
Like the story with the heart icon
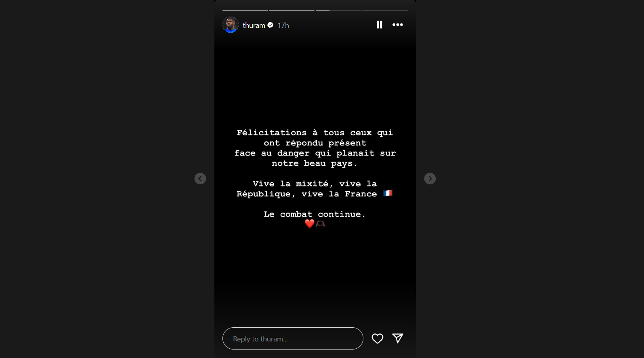click(x=378, y=339)
